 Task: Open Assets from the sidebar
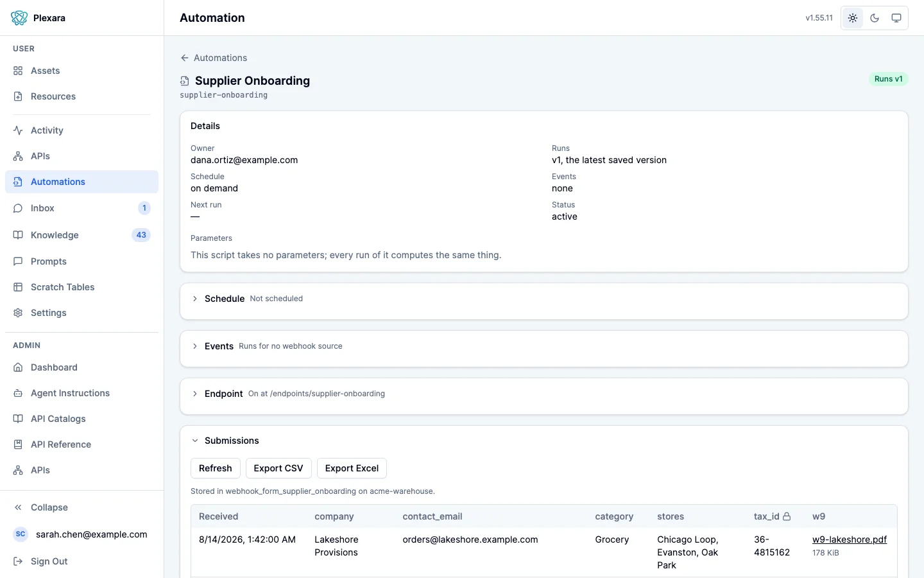click(81, 71)
